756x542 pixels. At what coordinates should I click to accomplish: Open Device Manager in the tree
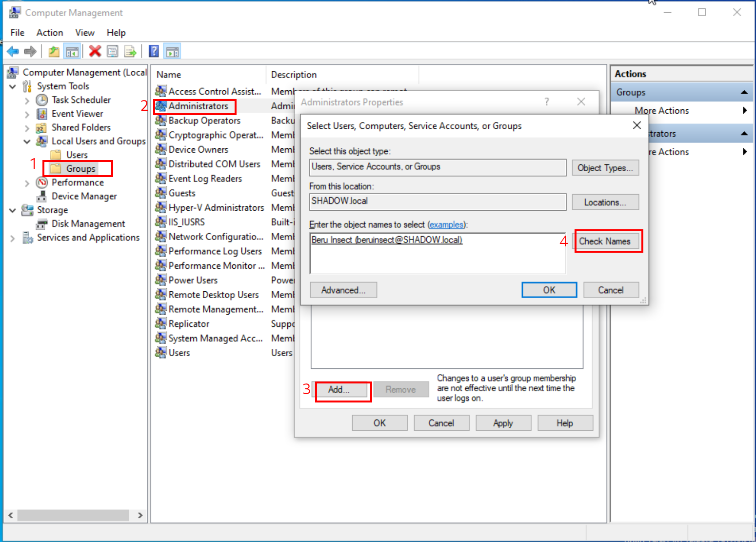point(84,196)
